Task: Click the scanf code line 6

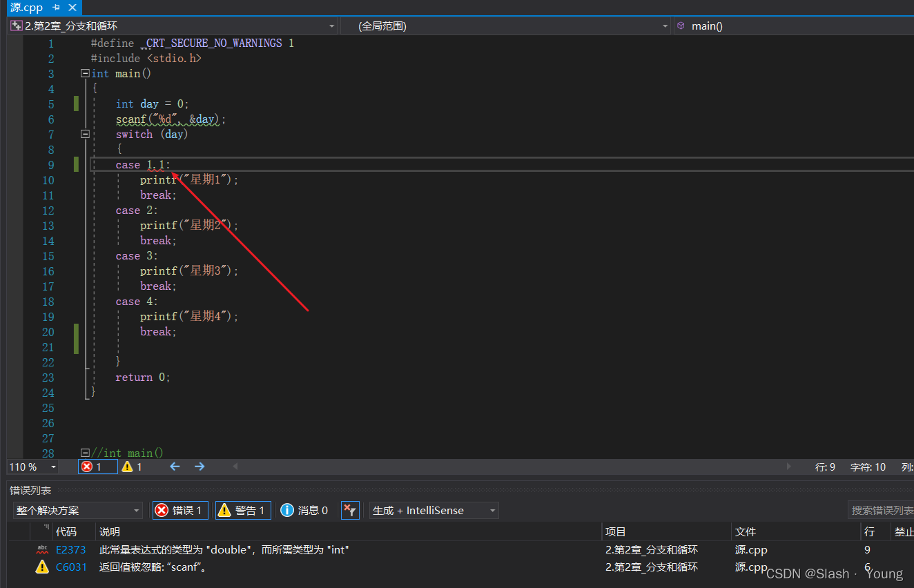Action: tap(171, 119)
